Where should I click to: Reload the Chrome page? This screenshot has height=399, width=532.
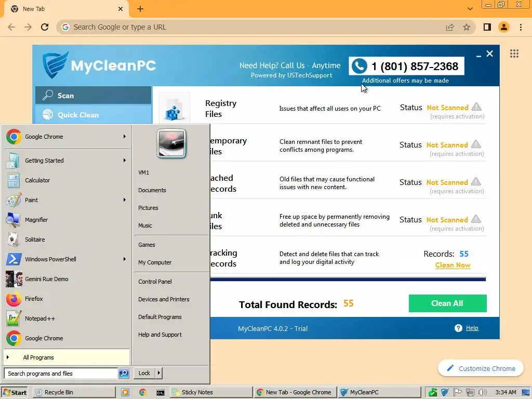[x=45, y=27]
